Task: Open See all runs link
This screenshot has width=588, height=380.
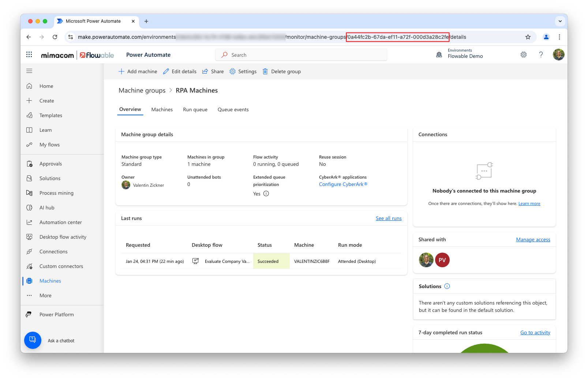Action: tap(389, 218)
